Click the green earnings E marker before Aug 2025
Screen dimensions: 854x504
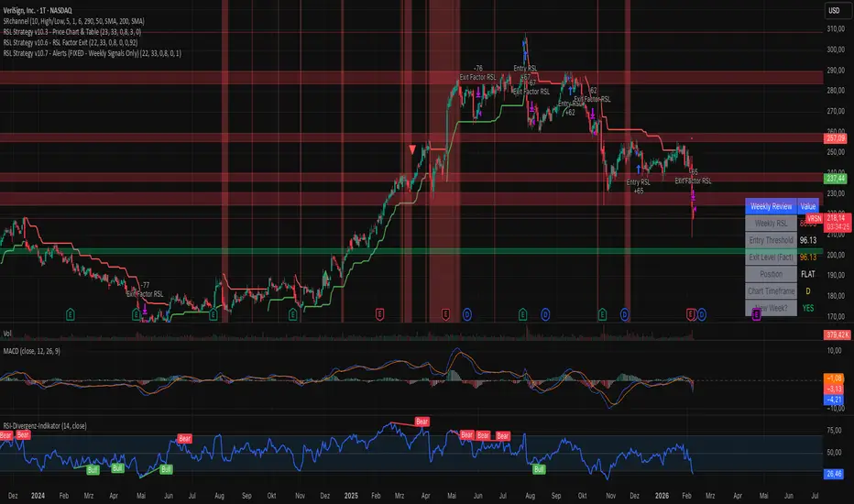coord(523,314)
